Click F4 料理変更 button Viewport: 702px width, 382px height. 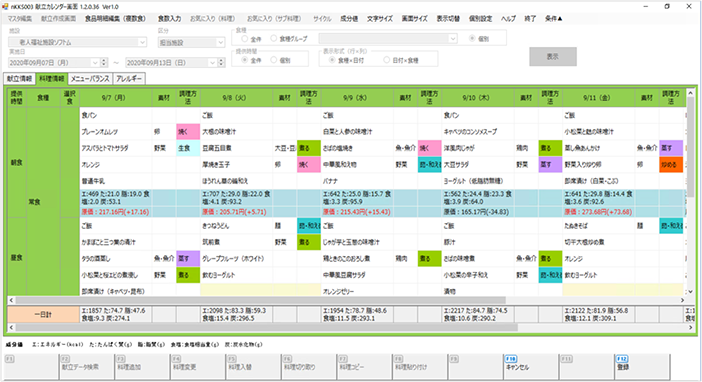[x=197, y=367]
